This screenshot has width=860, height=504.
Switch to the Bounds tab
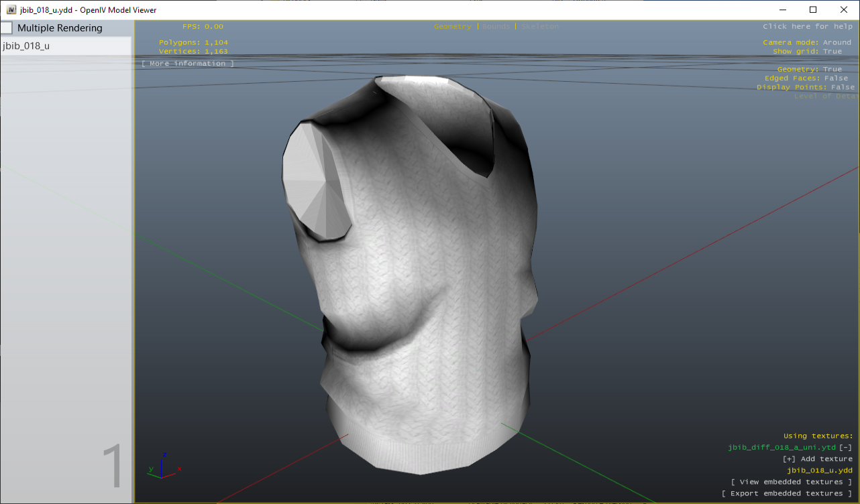click(494, 26)
